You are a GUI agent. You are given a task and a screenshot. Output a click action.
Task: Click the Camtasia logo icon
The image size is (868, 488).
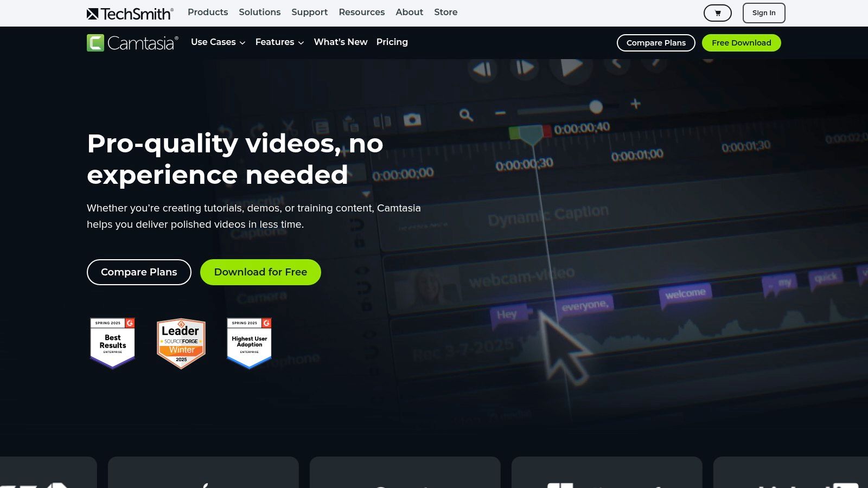click(x=94, y=42)
